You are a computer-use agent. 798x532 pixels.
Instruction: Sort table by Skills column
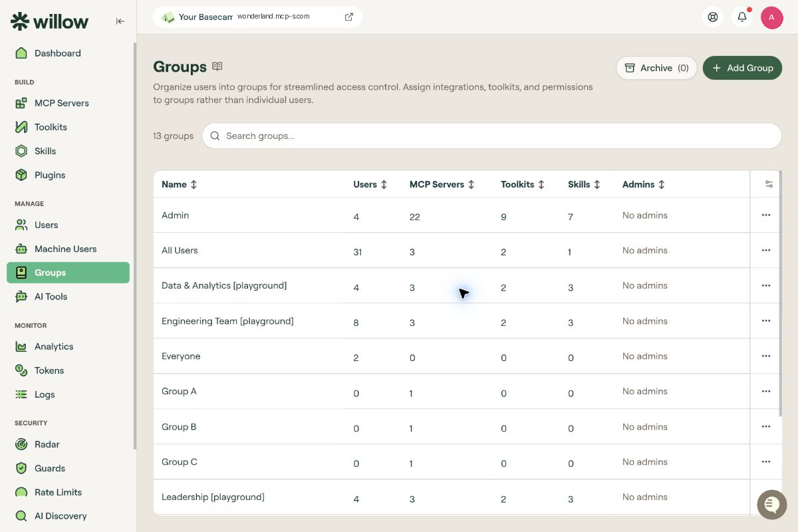pos(585,184)
